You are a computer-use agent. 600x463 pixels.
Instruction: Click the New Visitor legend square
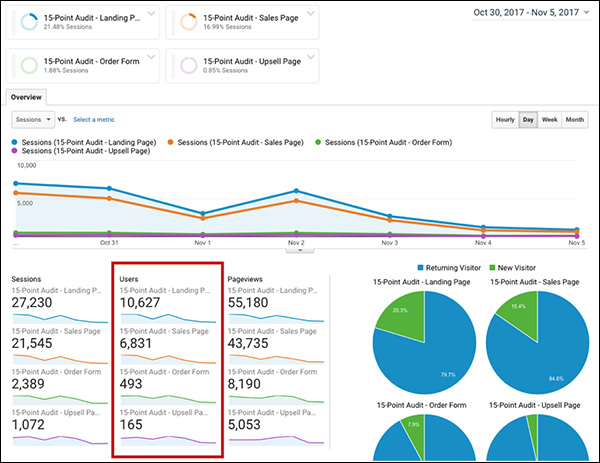coord(492,267)
